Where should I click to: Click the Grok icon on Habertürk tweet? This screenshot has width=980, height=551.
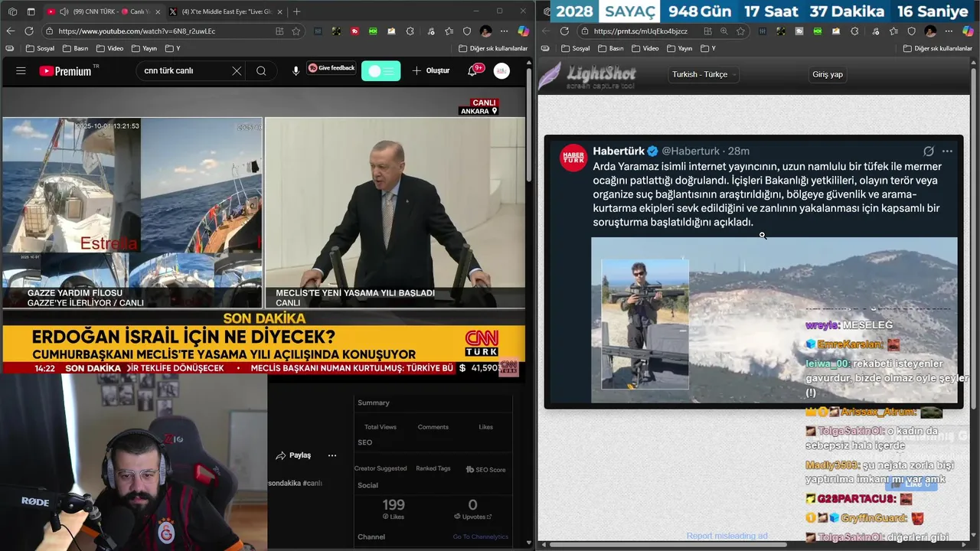coord(929,151)
